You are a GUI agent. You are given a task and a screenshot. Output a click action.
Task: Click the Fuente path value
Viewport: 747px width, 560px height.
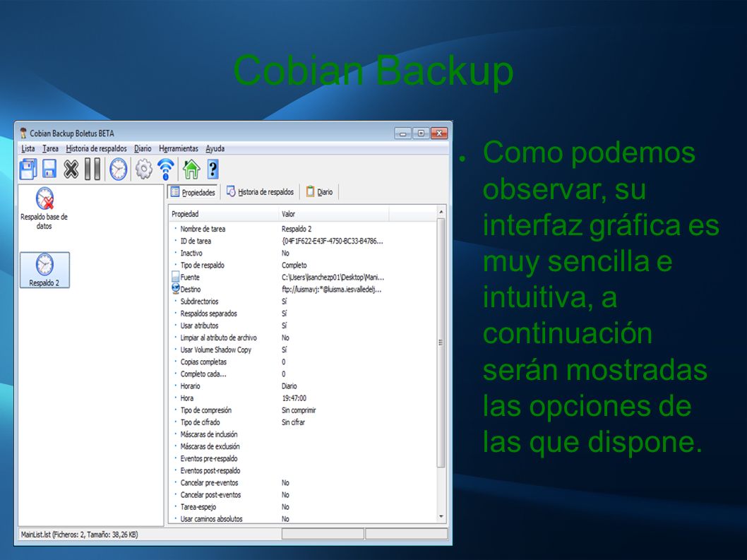pyautogui.click(x=333, y=277)
